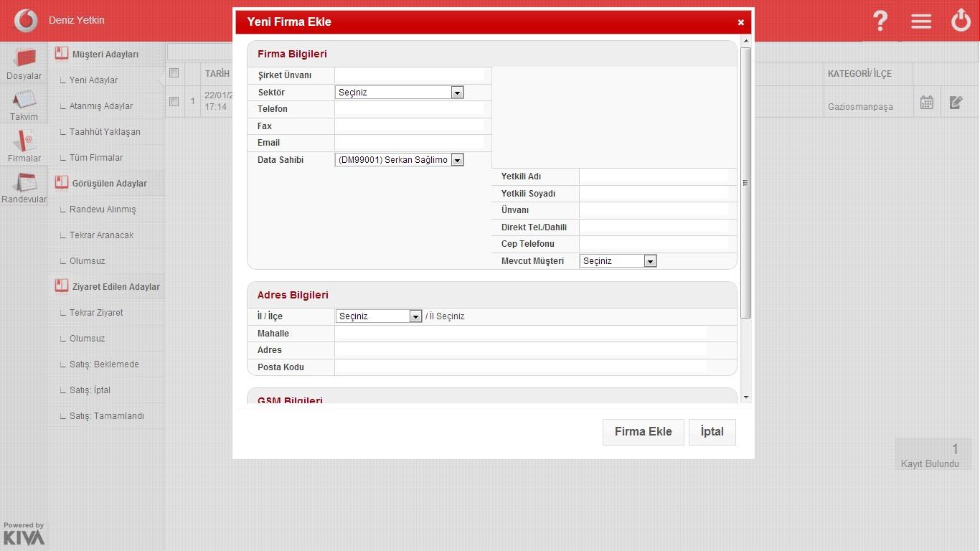Image resolution: width=980 pixels, height=551 pixels.
Task: Open the İl / İlçe province dropdown
Action: (378, 316)
